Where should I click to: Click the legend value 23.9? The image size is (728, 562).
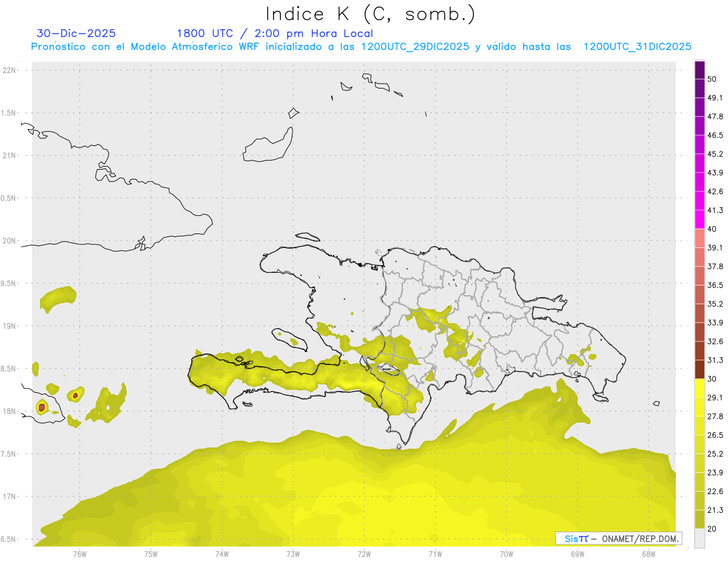pos(715,473)
